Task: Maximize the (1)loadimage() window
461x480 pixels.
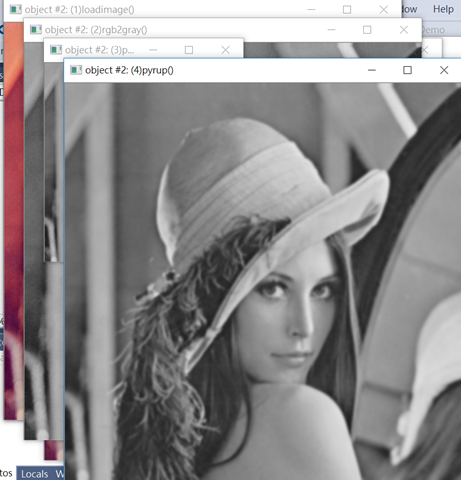Action: pos(347,9)
